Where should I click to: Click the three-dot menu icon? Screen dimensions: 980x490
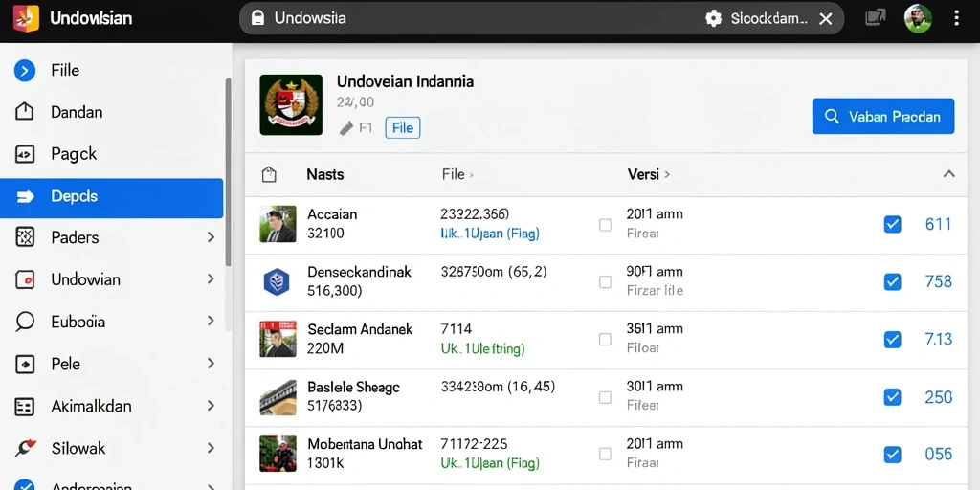956,18
